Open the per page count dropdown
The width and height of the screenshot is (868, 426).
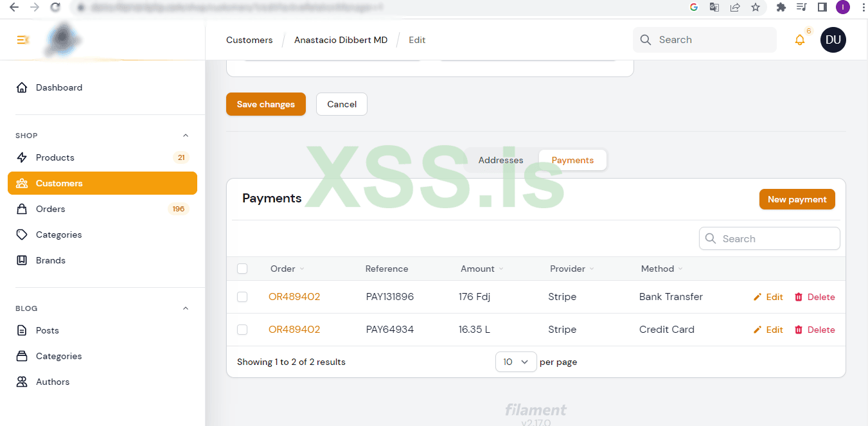[516, 362]
